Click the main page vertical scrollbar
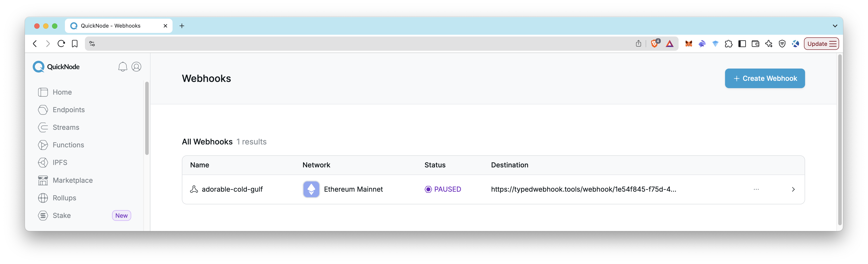Image resolution: width=868 pixels, height=264 pixels. click(840, 140)
